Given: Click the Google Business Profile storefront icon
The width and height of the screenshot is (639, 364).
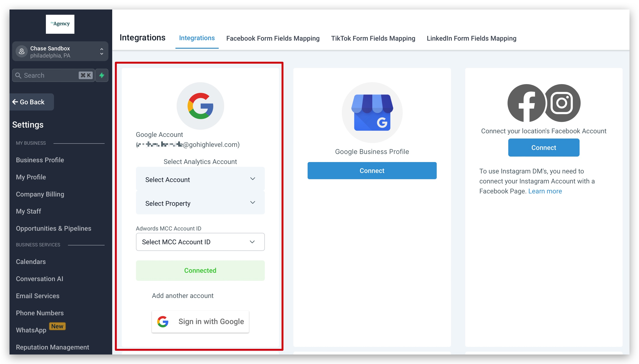Looking at the screenshot, I should coord(372,112).
